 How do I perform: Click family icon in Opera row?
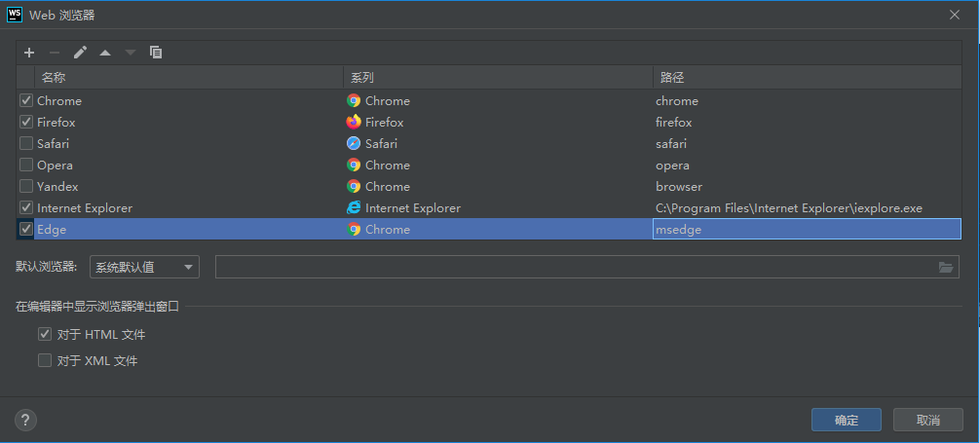tap(354, 165)
